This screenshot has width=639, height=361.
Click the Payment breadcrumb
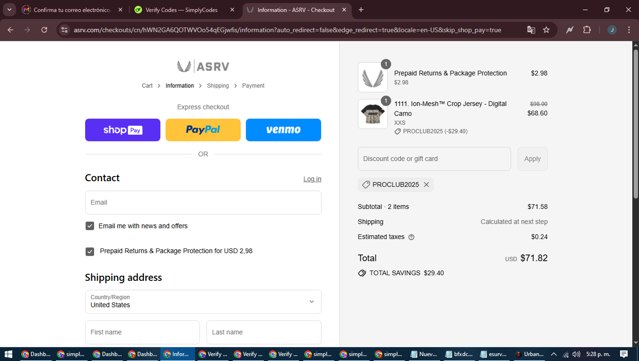pos(253,86)
